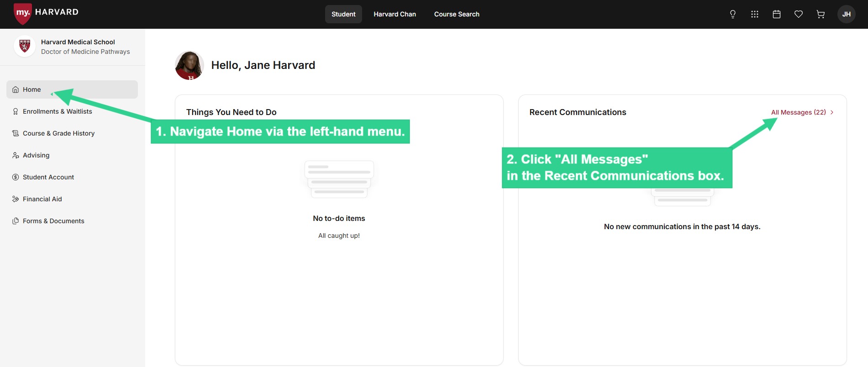Click the Harvard Medical School shield logo

pos(25,46)
